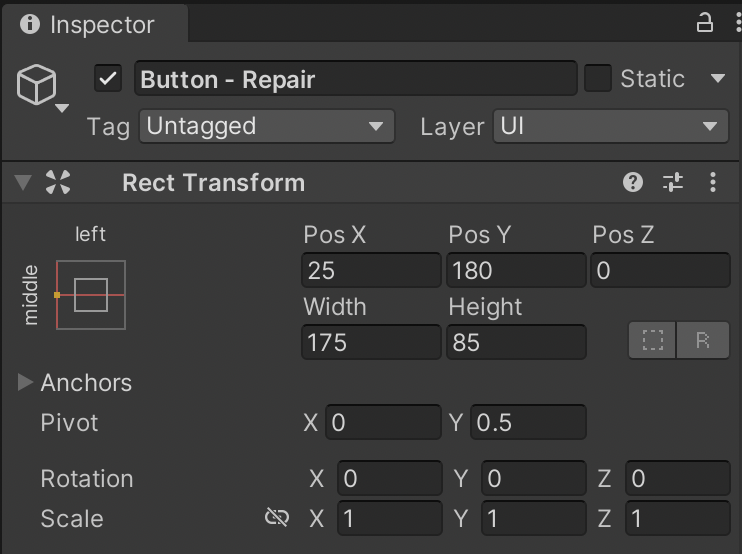Click the object name field Button - Repair
742x554 pixels.
pyautogui.click(x=355, y=79)
